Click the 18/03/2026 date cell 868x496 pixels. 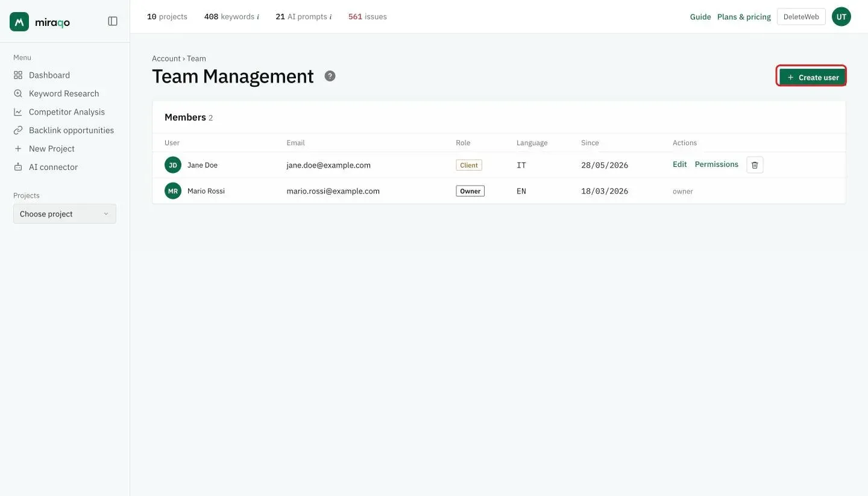tap(605, 191)
